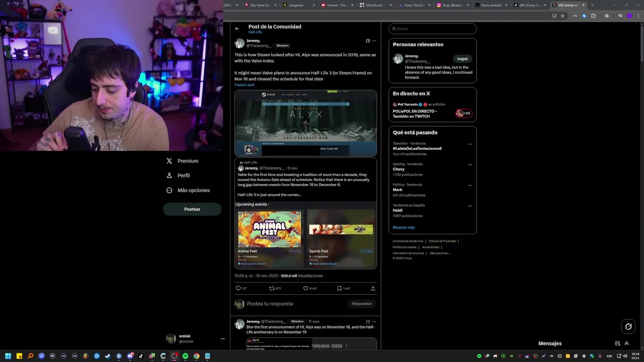Open Condiciones de Servicio link
The width and height of the screenshot is (644, 362).
[408, 241]
